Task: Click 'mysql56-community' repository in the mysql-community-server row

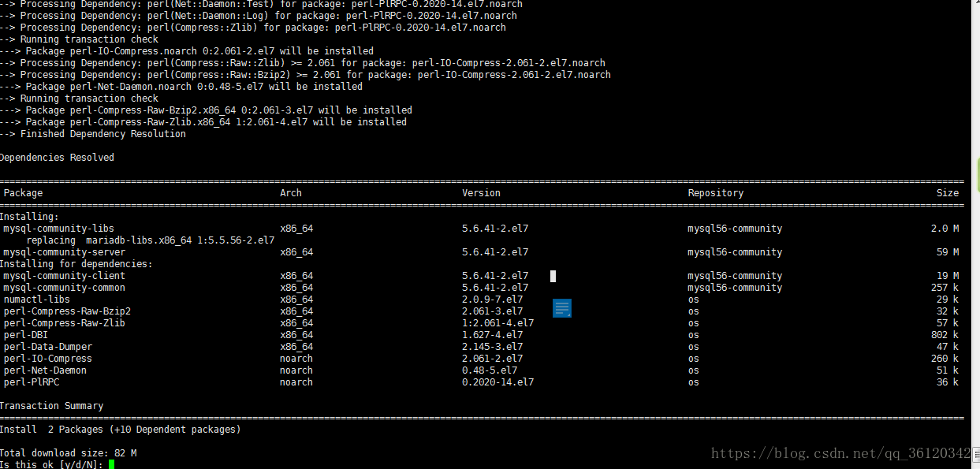Action: (735, 252)
